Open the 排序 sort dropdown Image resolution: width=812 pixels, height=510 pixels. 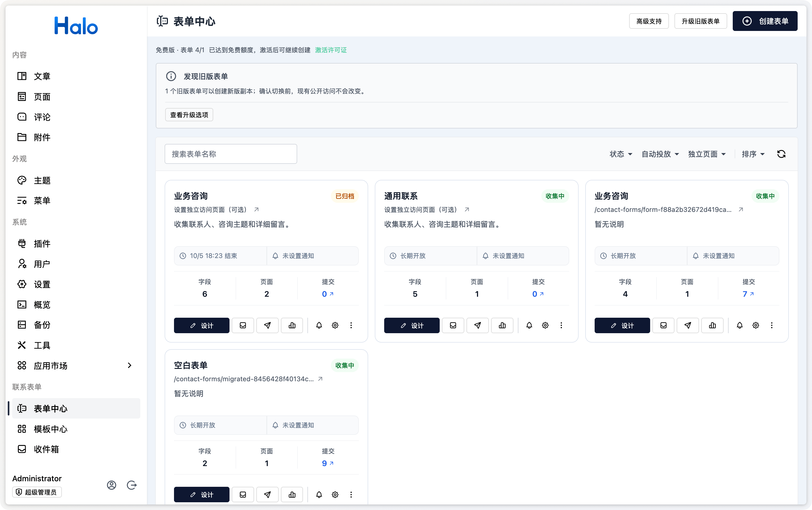(x=753, y=154)
